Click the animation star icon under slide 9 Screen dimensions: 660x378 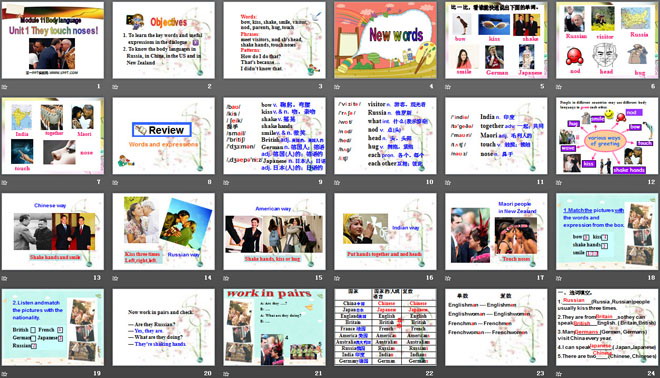[226, 182]
